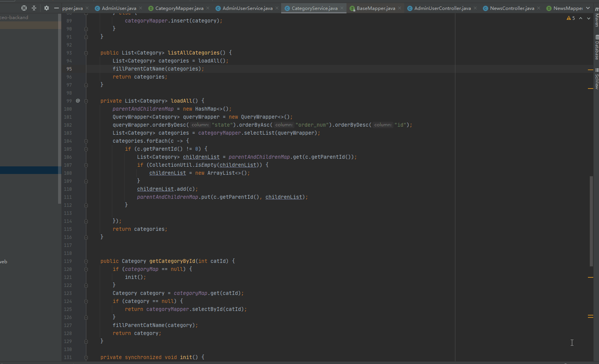This screenshot has width=599, height=364.
Task: Collapse category null check at line 124
Action: pos(86,301)
